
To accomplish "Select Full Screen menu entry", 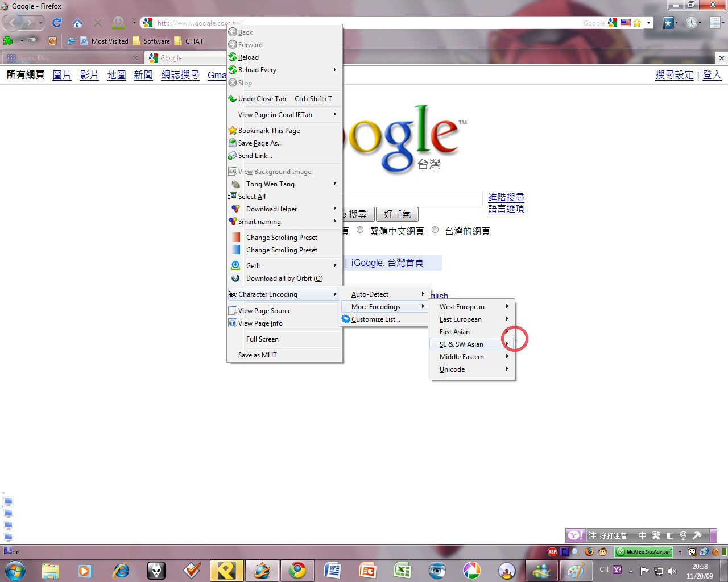I will click(284, 339).
